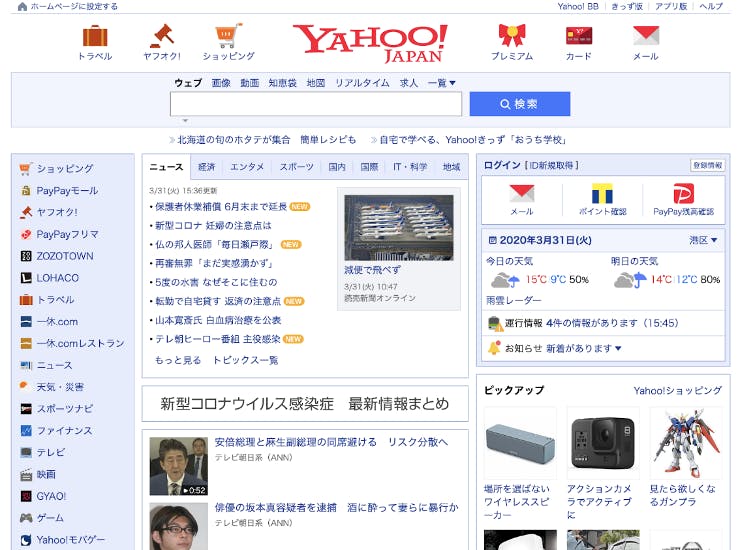This screenshot has width=752, height=550.
Task: Click sidebar 映画 clapperboard icon
Action: pos(26,475)
